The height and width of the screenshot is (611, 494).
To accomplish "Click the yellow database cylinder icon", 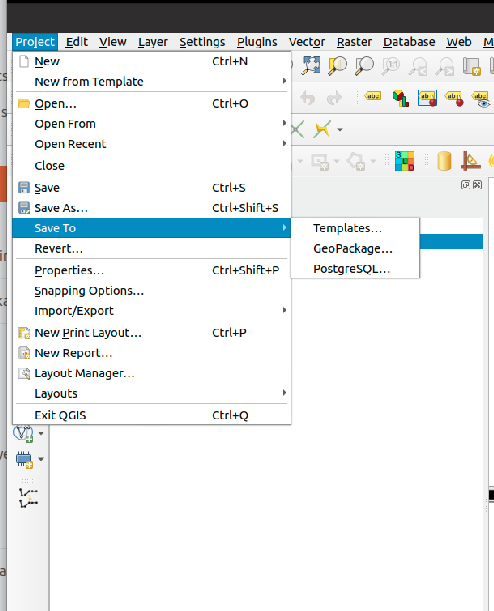I will 444,161.
